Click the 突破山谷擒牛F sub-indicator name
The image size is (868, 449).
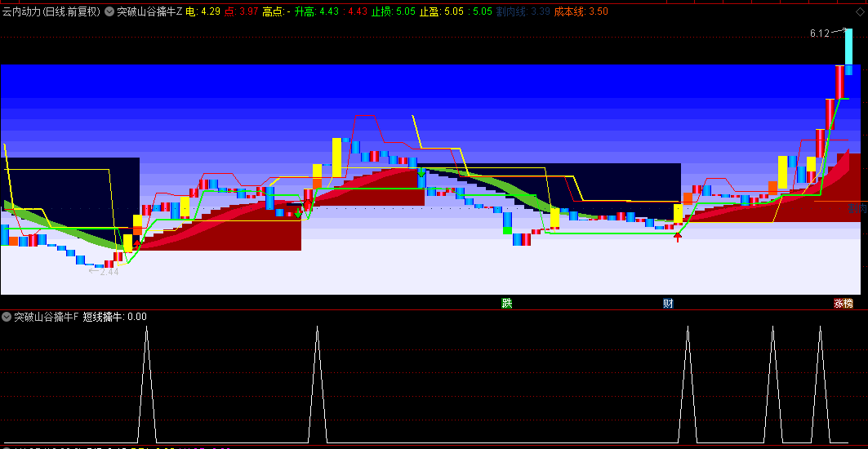[x=47, y=317]
